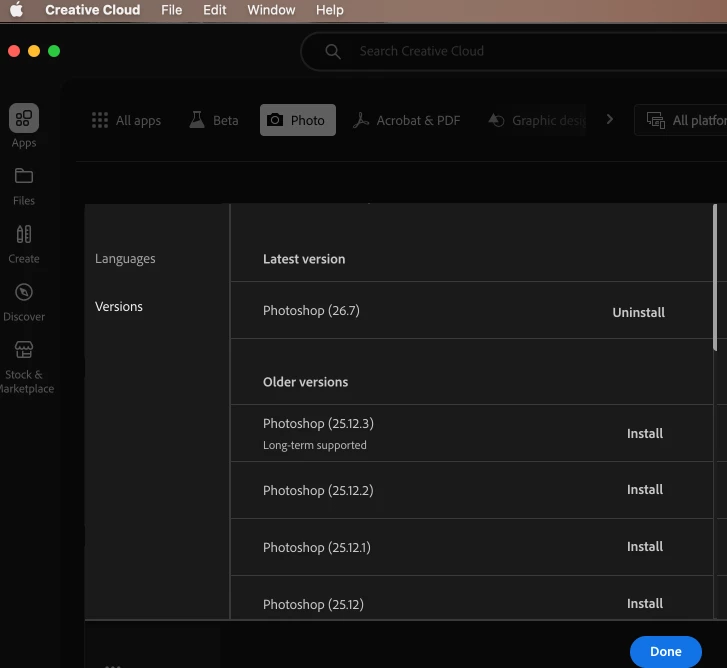Image resolution: width=727 pixels, height=668 pixels.
Task: Open the File menu
Action: click(x=172, y=10)
